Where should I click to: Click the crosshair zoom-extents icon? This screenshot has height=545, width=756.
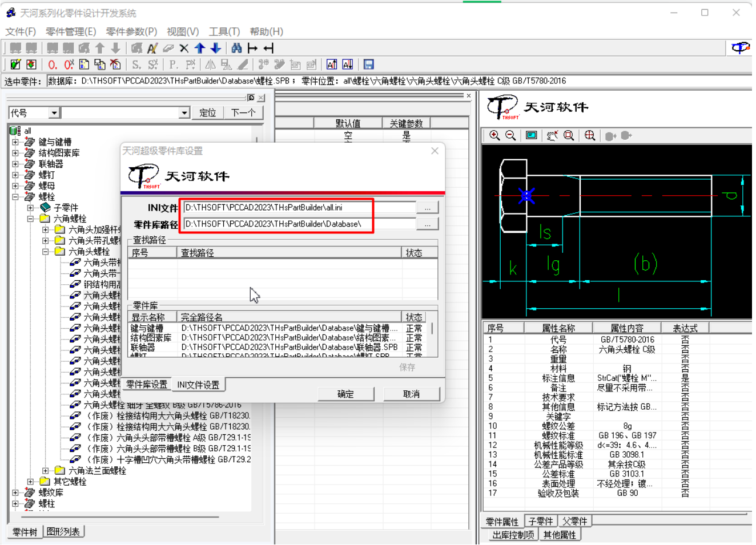coord(590,135)
